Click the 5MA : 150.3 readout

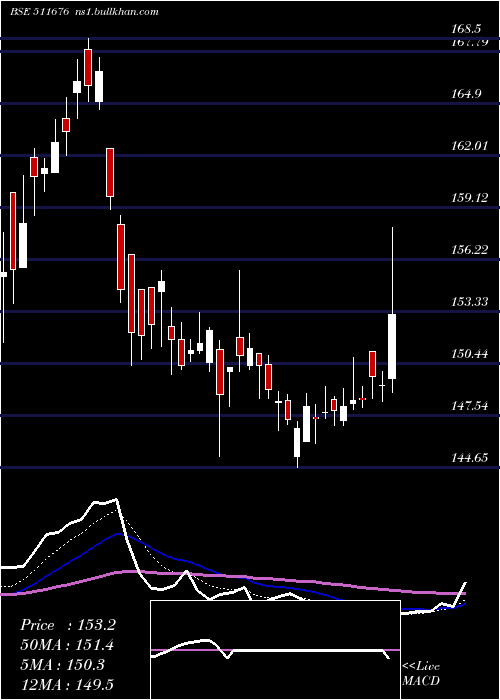pos(62,665)
